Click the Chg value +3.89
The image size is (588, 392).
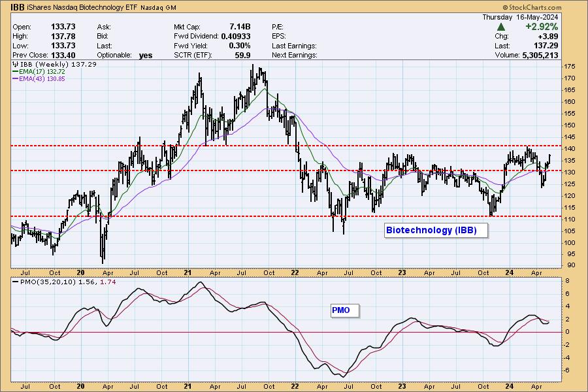548,37
